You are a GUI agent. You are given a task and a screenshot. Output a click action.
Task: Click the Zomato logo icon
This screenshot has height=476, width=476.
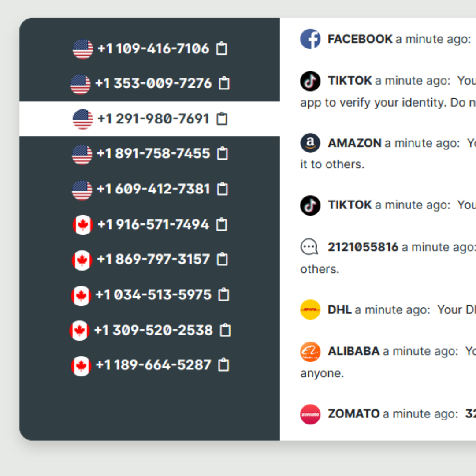[x=310, y=414]
